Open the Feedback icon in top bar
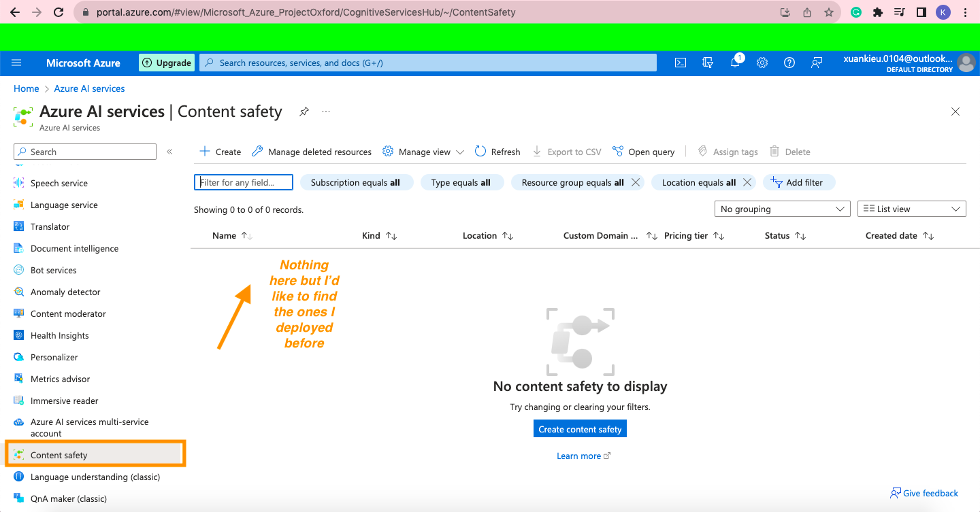Viewport: 980px width, 512px height. point(817,63)
